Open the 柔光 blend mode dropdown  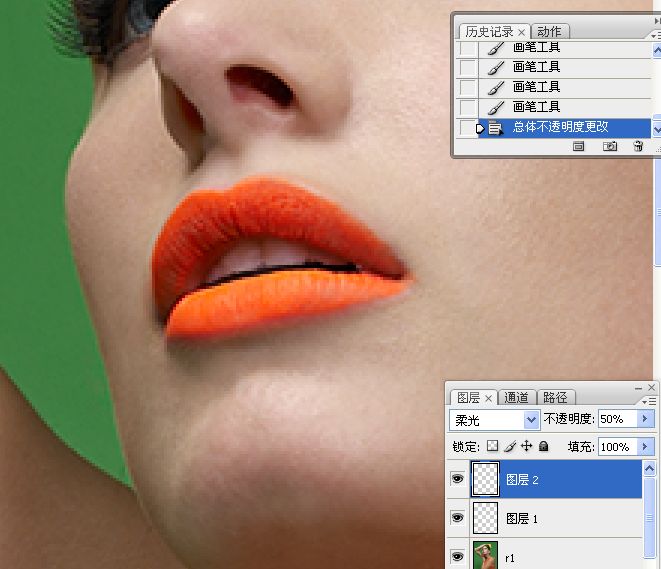click(531, 420)
